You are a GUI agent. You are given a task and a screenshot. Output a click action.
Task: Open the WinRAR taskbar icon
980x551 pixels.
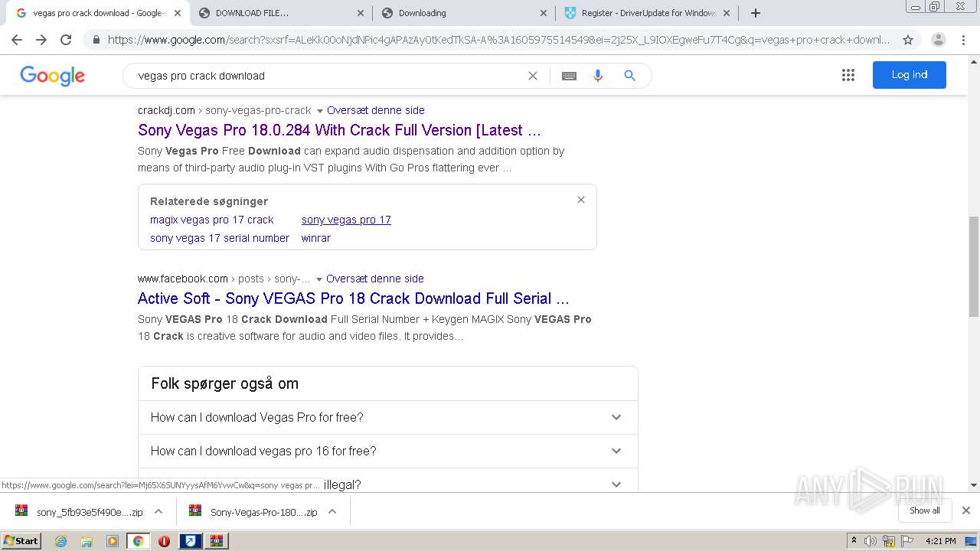coord(216,541)
